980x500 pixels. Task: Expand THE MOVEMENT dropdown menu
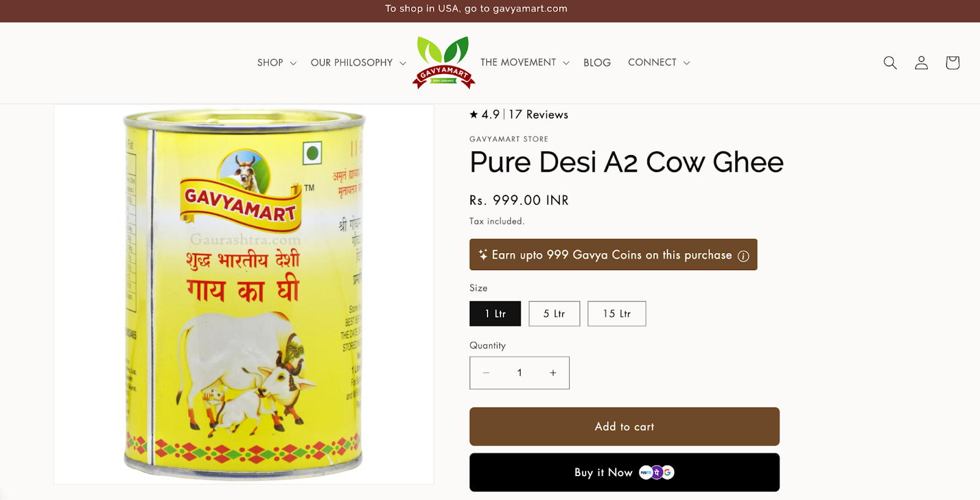tap(525, 63)
